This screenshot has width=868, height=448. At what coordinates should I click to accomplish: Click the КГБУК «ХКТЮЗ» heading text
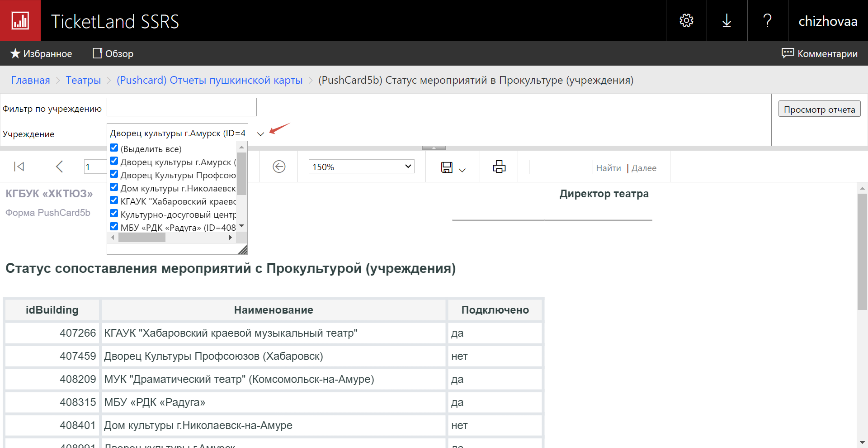pyautogui.click(x=49, y=194)
